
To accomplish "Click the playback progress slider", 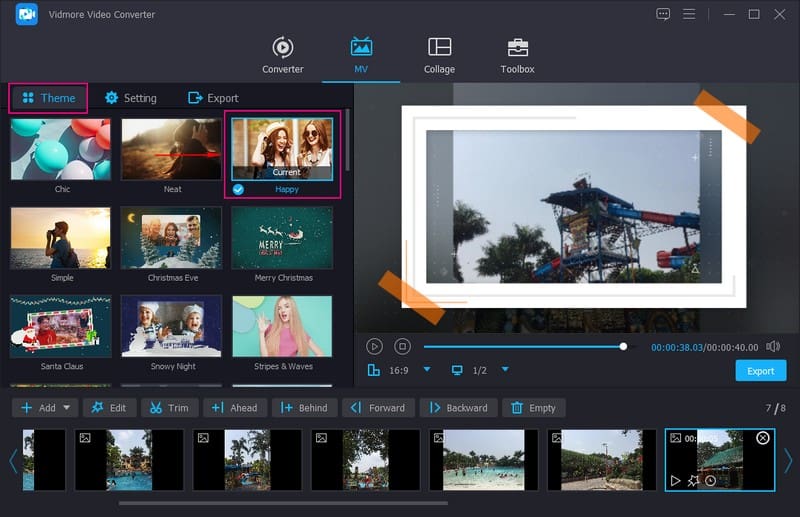I will 520,346.
